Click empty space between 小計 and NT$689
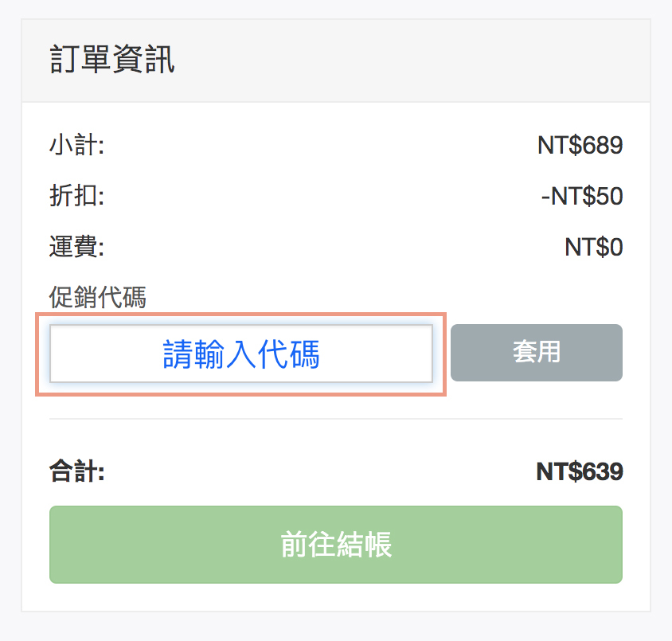The width and height of the screenshot is (672, 641). (x=318, y=146)
